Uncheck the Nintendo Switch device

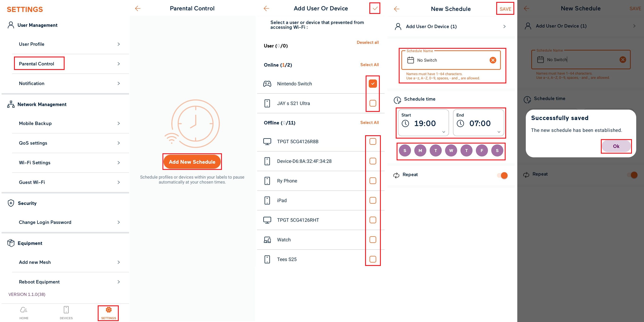[x=372, y=84]
